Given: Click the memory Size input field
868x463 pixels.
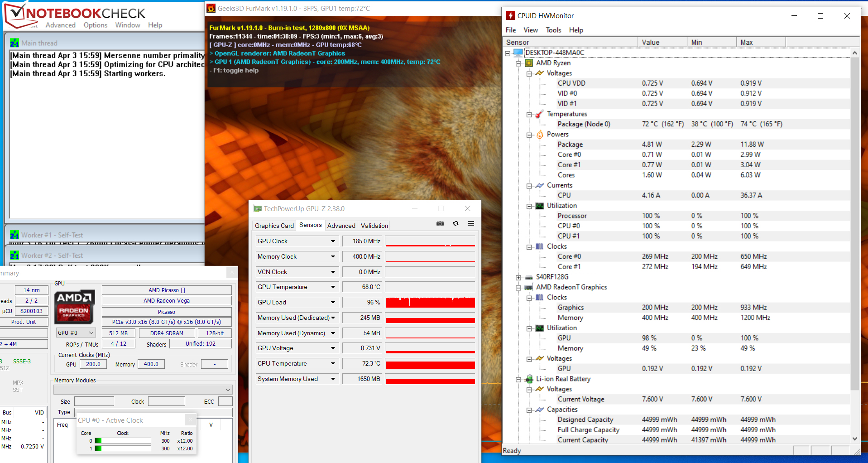Looking at the screenshot, I should point(94,401).
